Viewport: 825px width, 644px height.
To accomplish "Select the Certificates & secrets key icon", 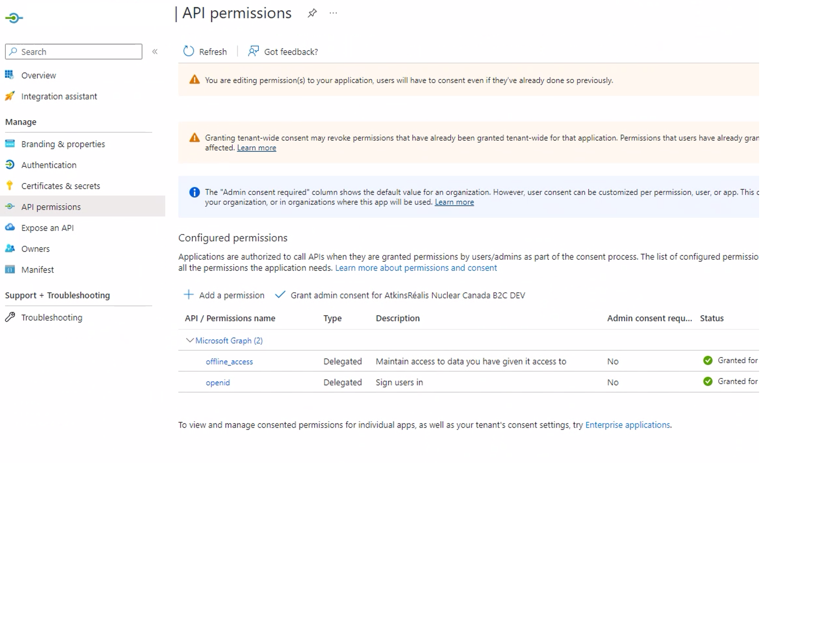I will click(10, 185).
